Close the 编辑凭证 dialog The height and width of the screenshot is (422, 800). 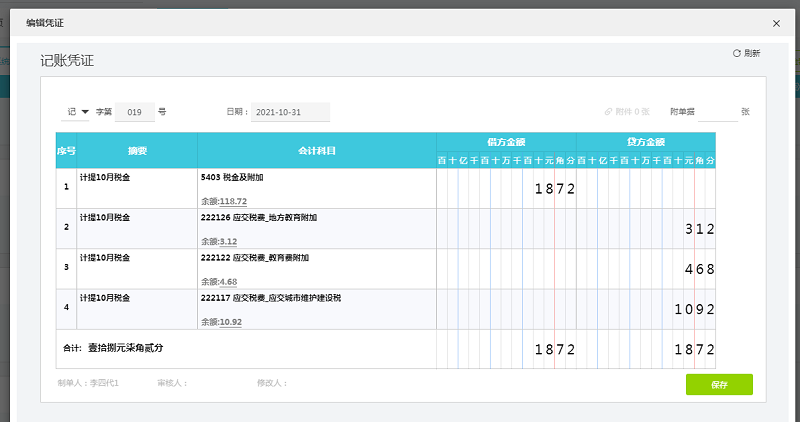(776, 23)
